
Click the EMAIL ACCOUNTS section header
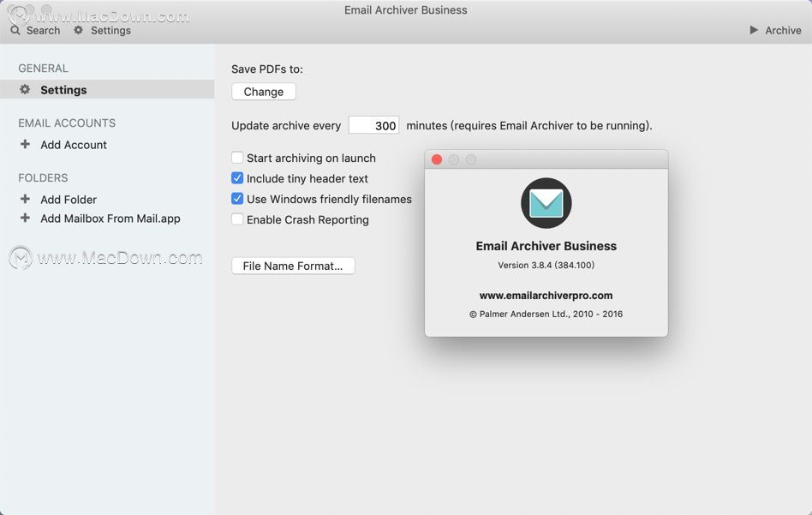[67, 123]
